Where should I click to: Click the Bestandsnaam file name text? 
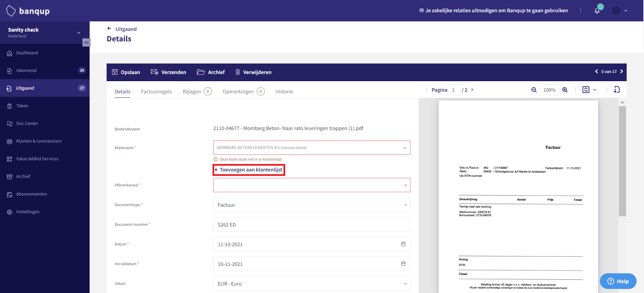click(288, 128)
